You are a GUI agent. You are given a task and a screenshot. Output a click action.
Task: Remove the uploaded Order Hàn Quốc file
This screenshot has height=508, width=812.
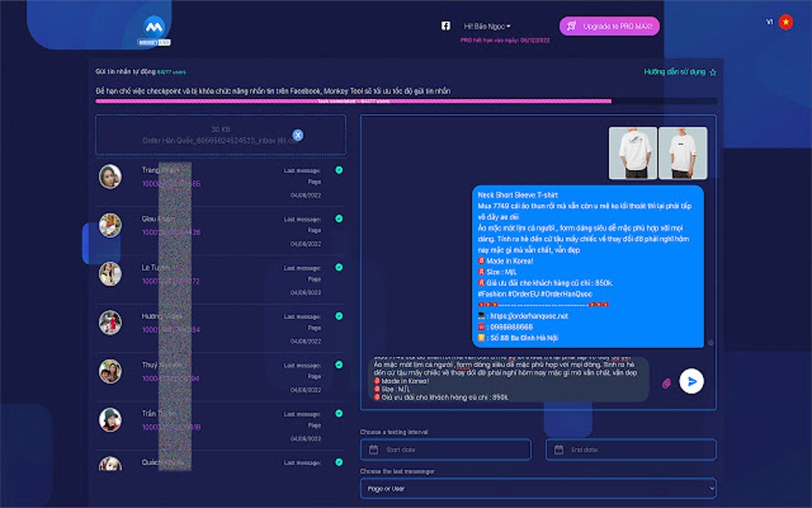(x=298, y=133)
